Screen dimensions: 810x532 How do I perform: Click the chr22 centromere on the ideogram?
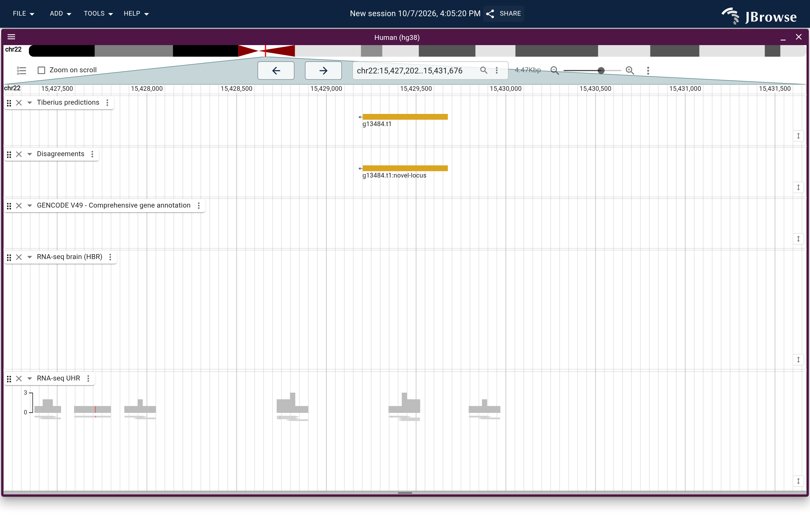click(266, 51)
